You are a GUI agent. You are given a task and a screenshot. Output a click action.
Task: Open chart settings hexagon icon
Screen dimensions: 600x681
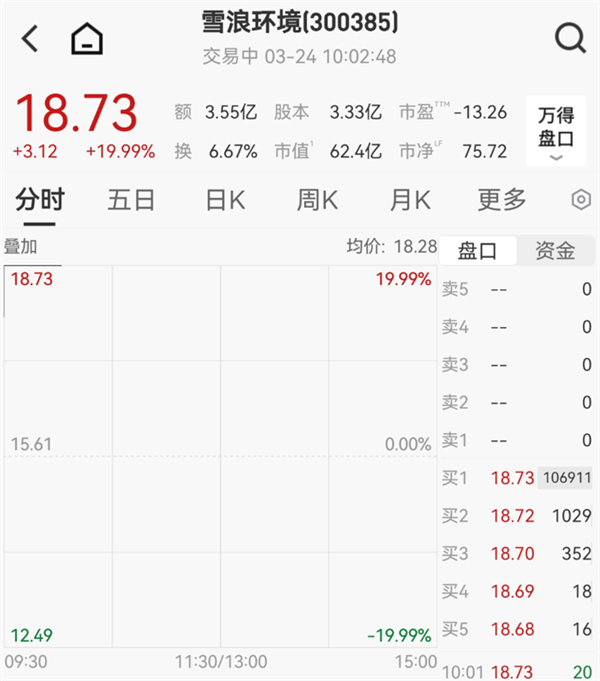click(x=581, y=200)
